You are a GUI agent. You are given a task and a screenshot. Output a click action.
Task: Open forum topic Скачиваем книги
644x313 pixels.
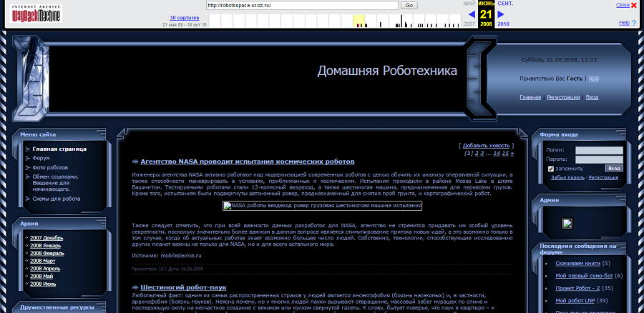[x=577, y=264]
